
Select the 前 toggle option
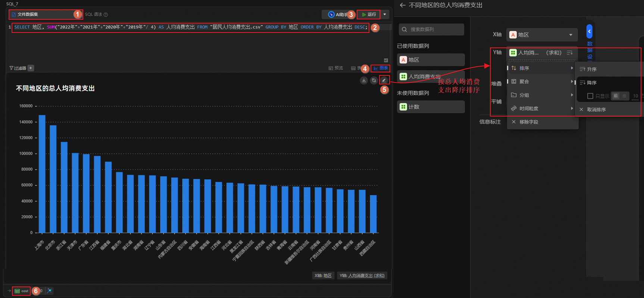pyautogui.click(x=616, y=96)
